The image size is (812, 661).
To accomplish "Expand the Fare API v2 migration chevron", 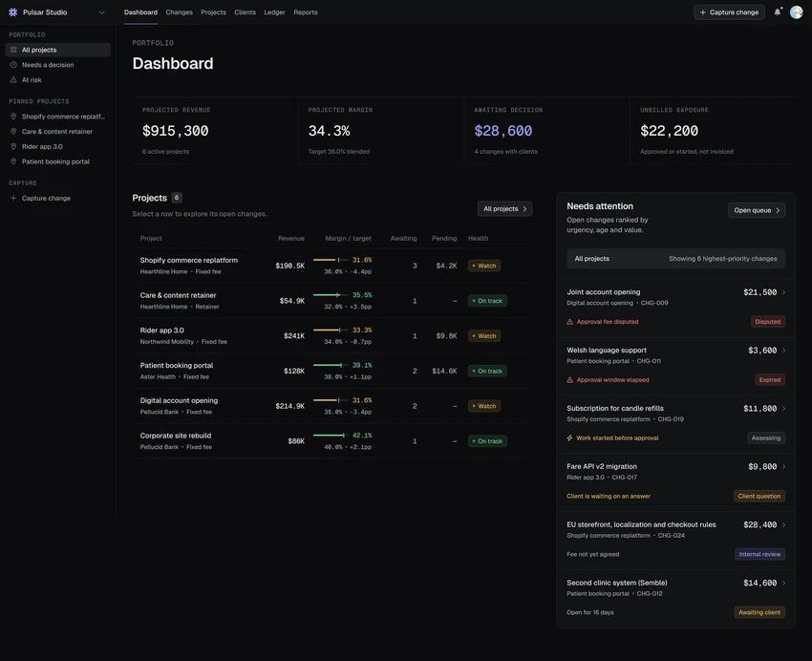I will coord(784,467).
